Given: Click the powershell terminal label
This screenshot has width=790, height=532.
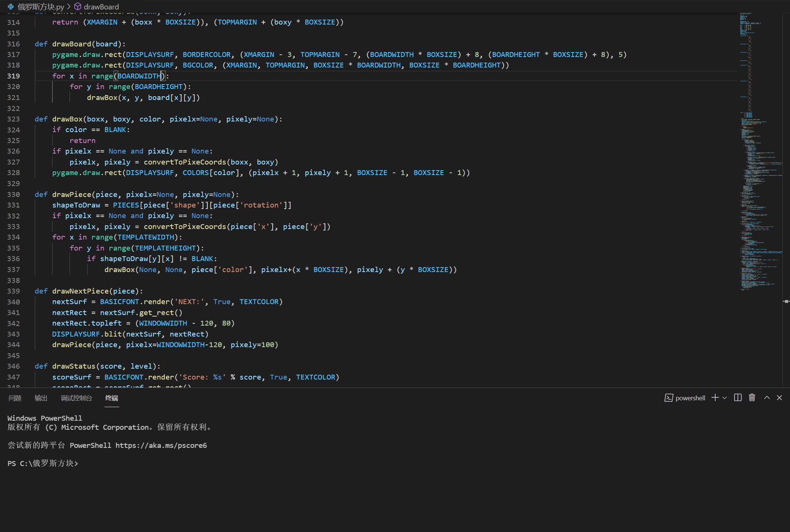Looking at the screenshot, I should click(x=690, y=398).
